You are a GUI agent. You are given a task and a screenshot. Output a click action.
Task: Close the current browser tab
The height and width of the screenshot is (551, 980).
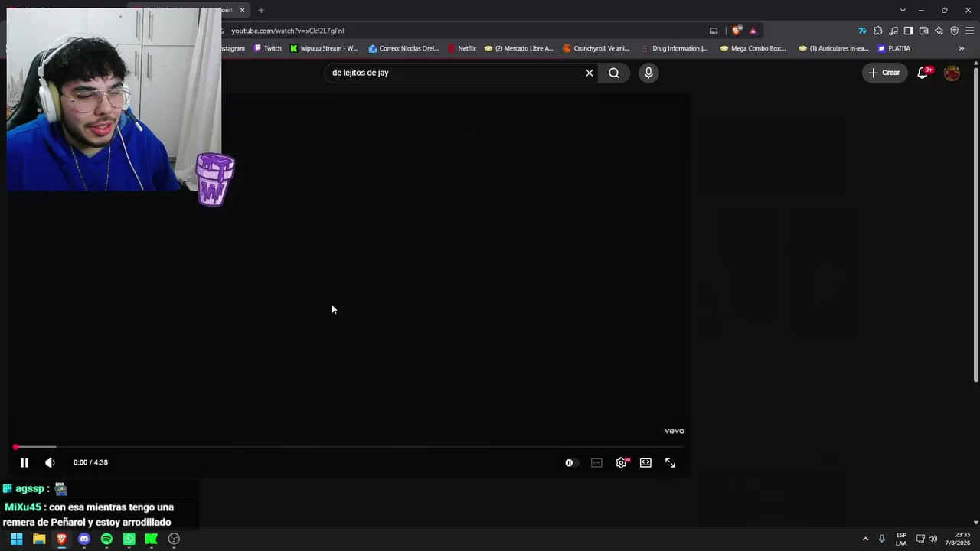[x=243, y=10]
